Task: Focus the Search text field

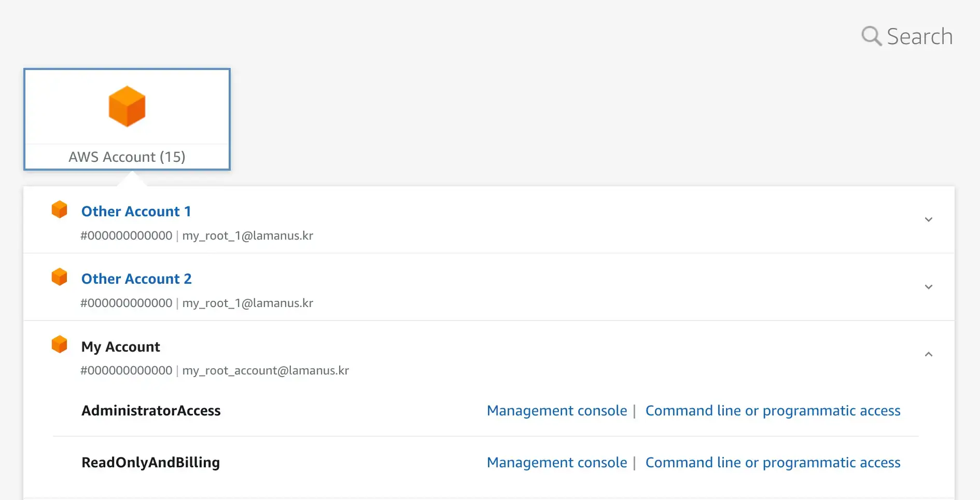Action: 919,37
